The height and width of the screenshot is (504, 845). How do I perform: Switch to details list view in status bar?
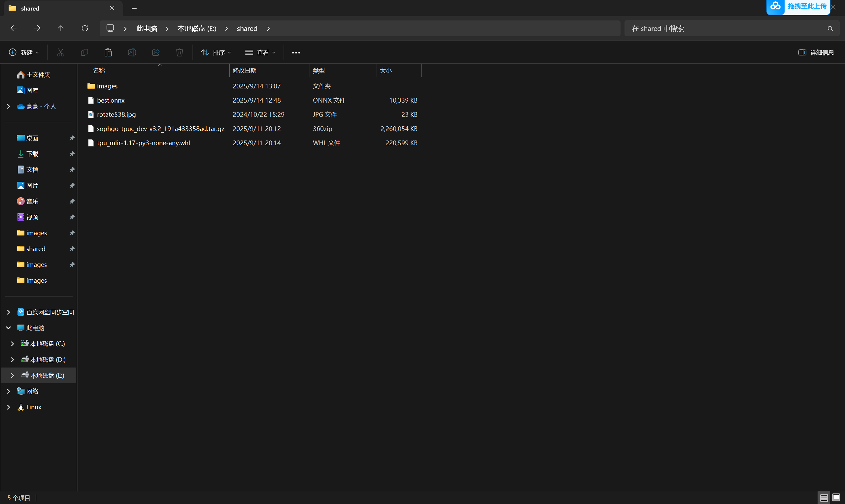824,497
